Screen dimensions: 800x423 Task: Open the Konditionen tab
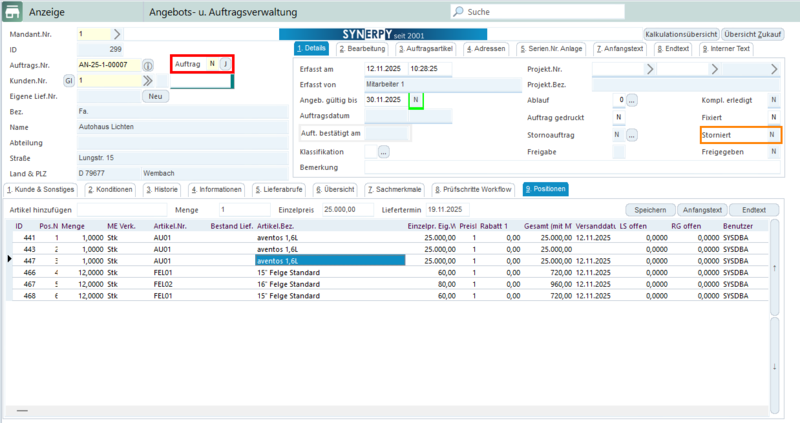[111, 189]
